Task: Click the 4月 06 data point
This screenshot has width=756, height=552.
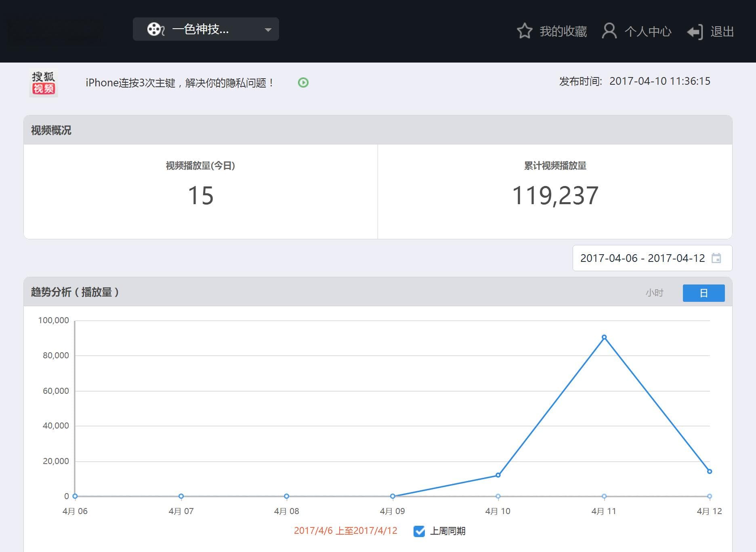Action: [75, 496]
